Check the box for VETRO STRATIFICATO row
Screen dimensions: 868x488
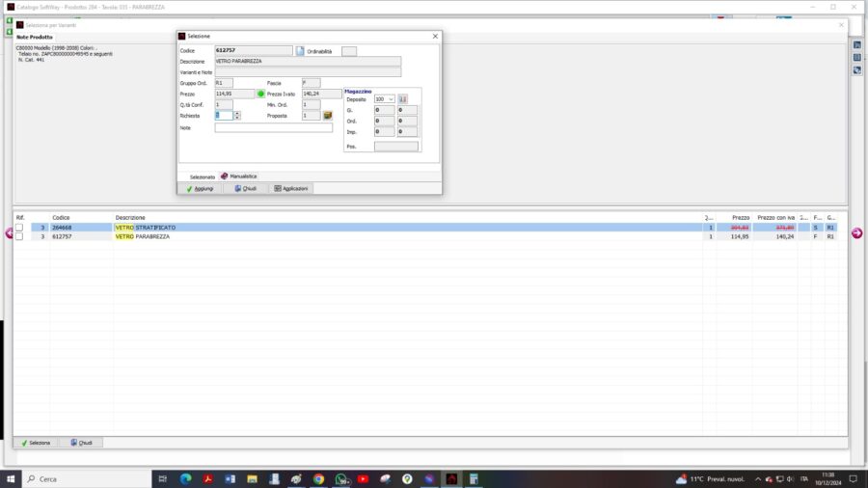19,228
